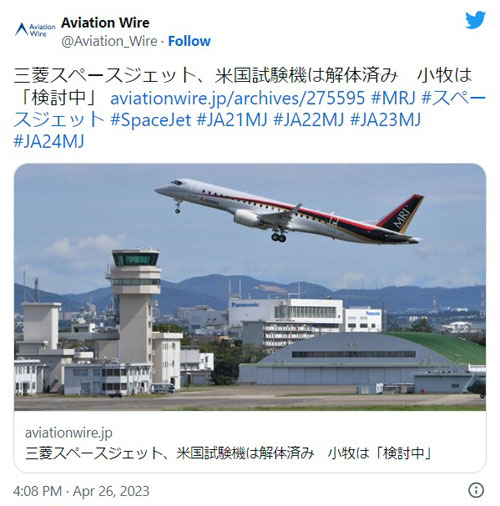
Task: Select the #JA23MJ hashtag
Action: 385,120
